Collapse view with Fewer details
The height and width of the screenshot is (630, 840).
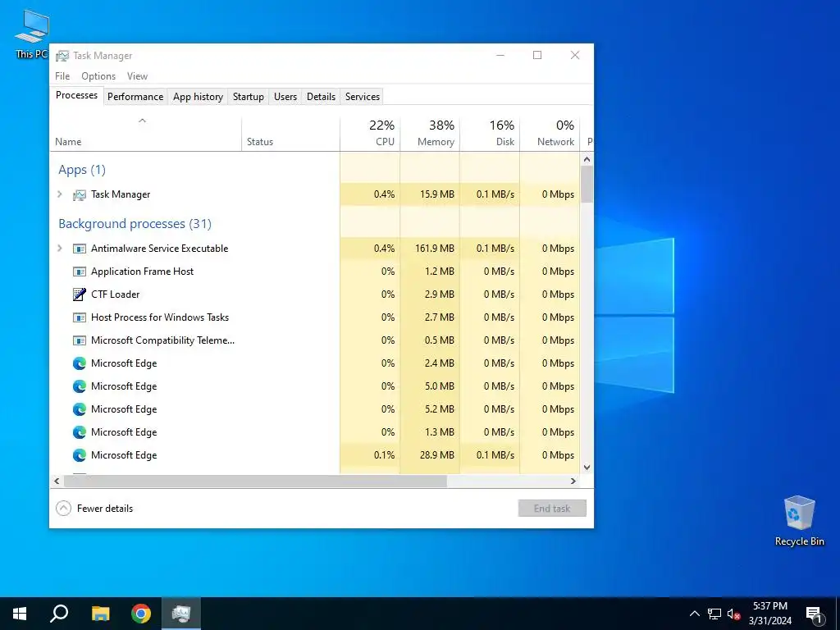click(94, 509)
